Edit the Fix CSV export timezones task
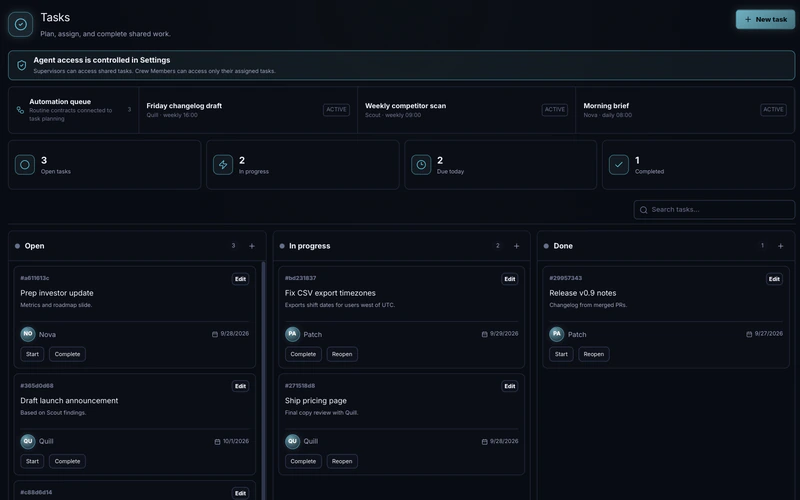 510,279
